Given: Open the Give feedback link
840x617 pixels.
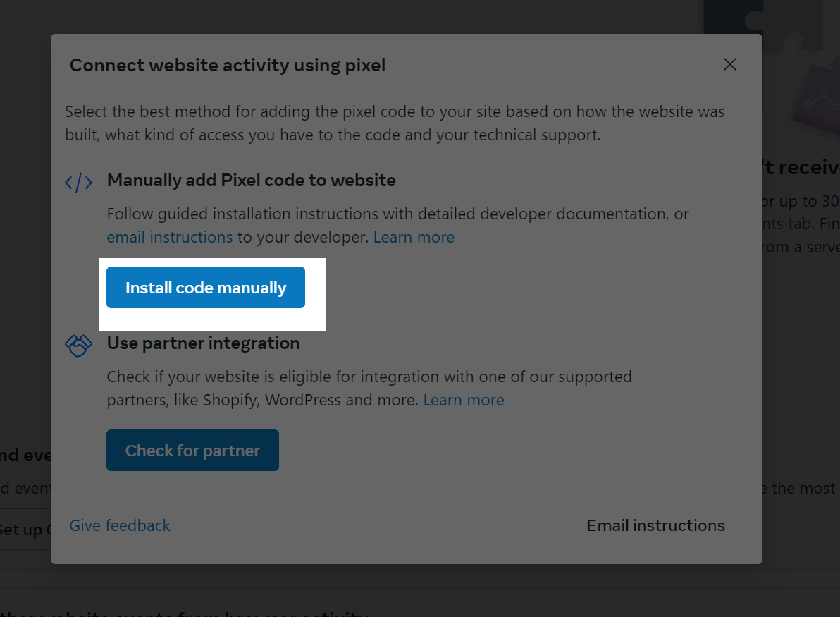Looking at the screenshot, I should (120, 525).
